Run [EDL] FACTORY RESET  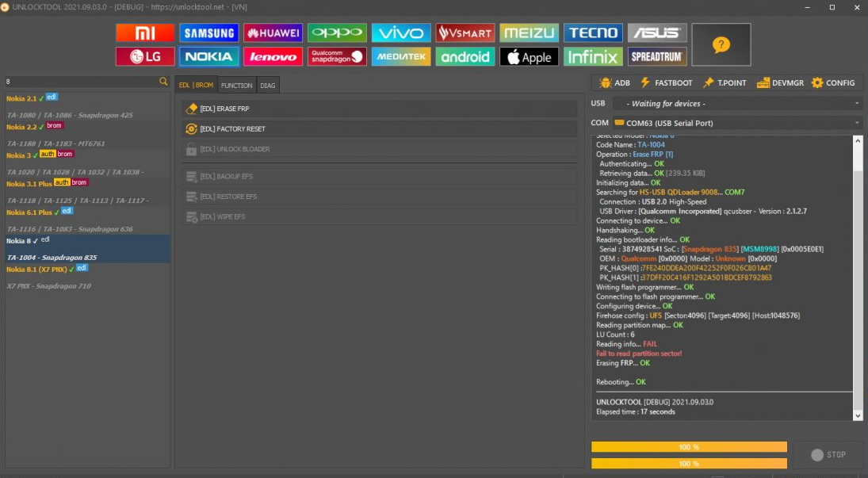tap(379, 128)
